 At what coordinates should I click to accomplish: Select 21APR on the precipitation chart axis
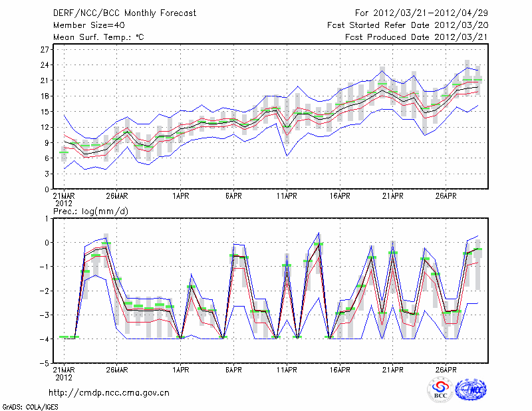click(x=393, y=370)
